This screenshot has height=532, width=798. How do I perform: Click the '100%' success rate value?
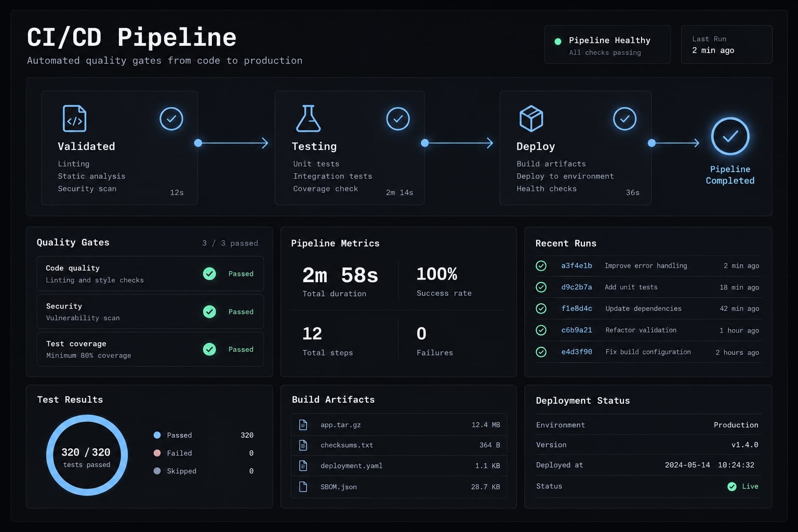click(x=437, y=274)
